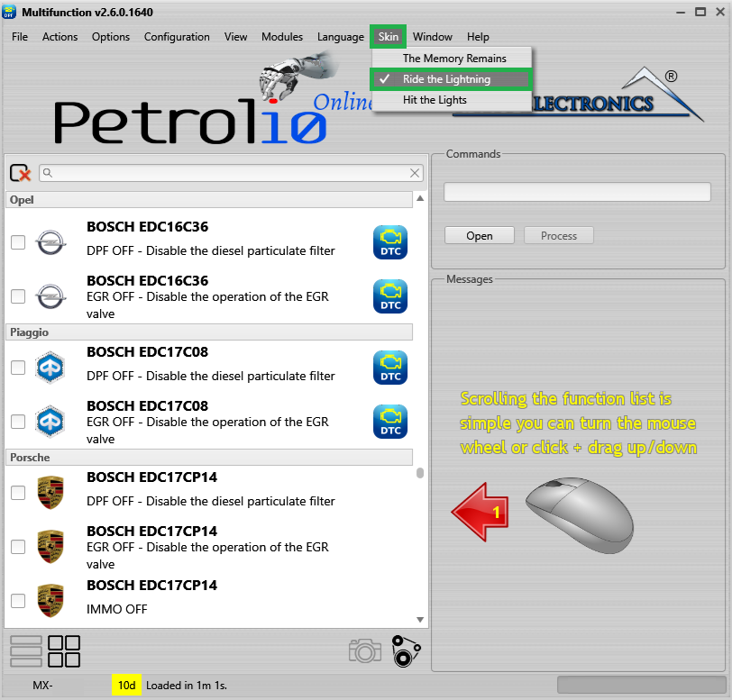Click the Open button in Commands
Viewport: 732px width, 700px height.
coord(480,236)
